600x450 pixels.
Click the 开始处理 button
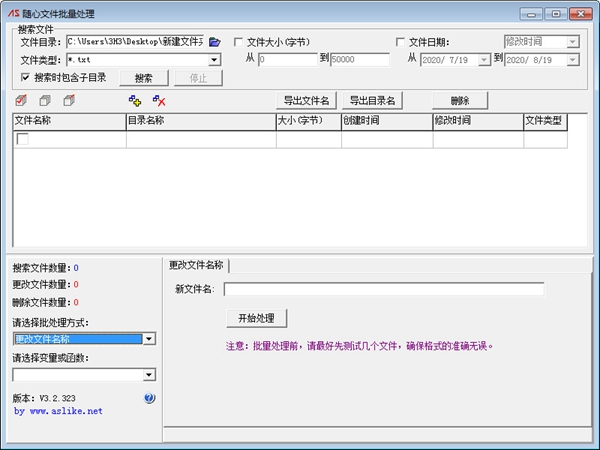[257, 318]
